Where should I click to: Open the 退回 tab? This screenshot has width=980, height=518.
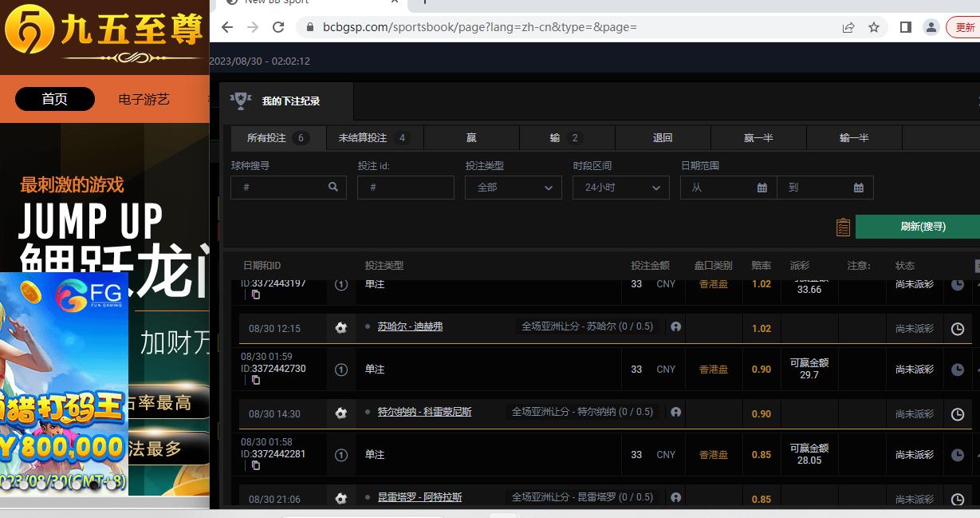point(663,138)
